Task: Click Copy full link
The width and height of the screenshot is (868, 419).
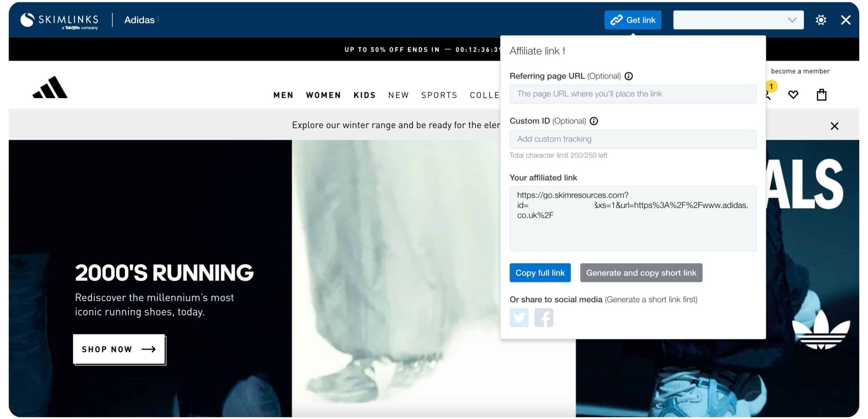Action: pyautogui.click(x=540, y=272)
